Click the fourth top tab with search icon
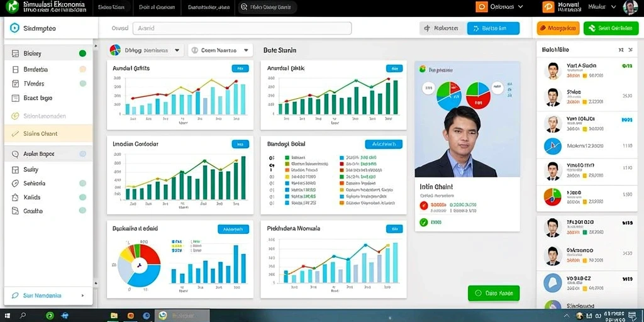Screen dimensions: 644x322 [x=267, y=7]
